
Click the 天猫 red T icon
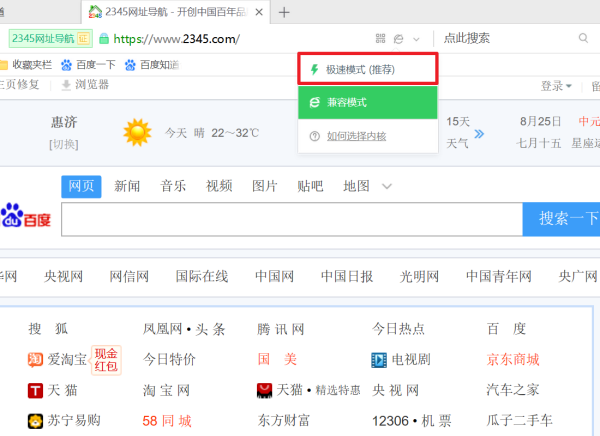pyautogui.click(x=35, y=391)
